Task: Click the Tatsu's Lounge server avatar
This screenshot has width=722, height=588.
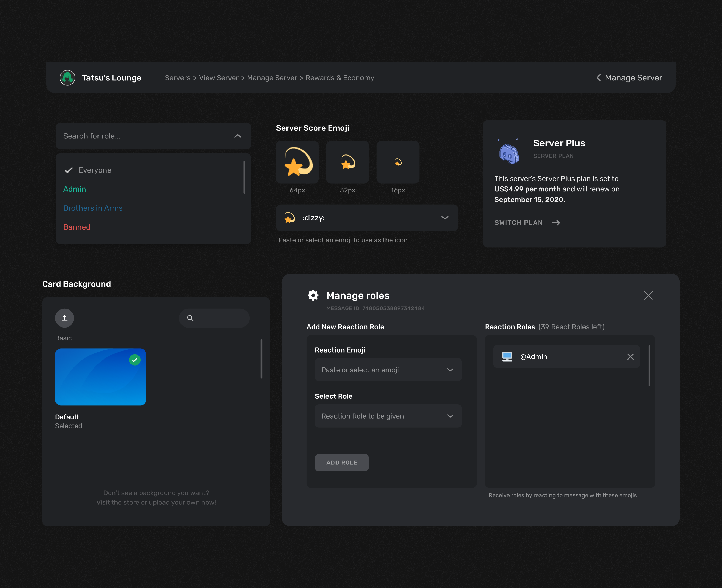Action: [x=67, y=78]
